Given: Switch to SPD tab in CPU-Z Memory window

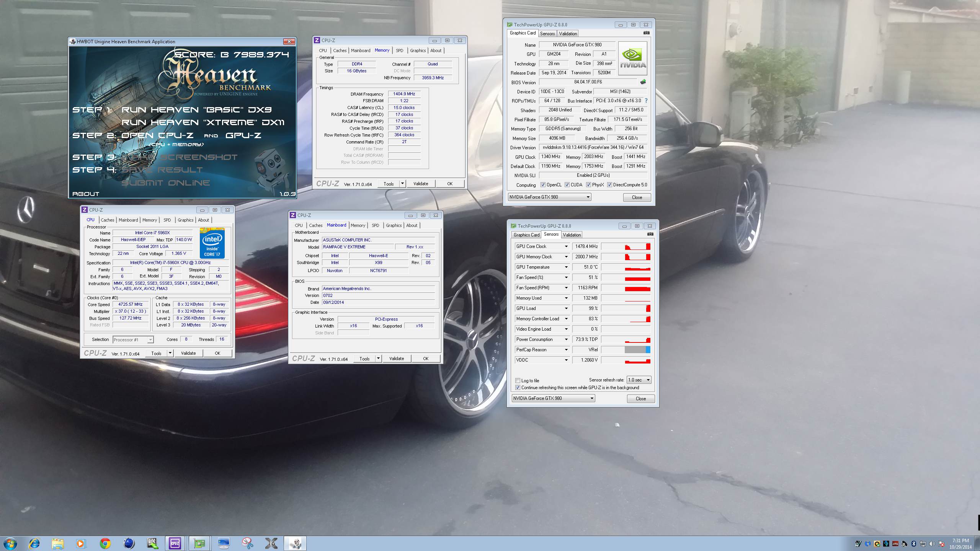Looking at the screenshot, I should pos(399,51).
